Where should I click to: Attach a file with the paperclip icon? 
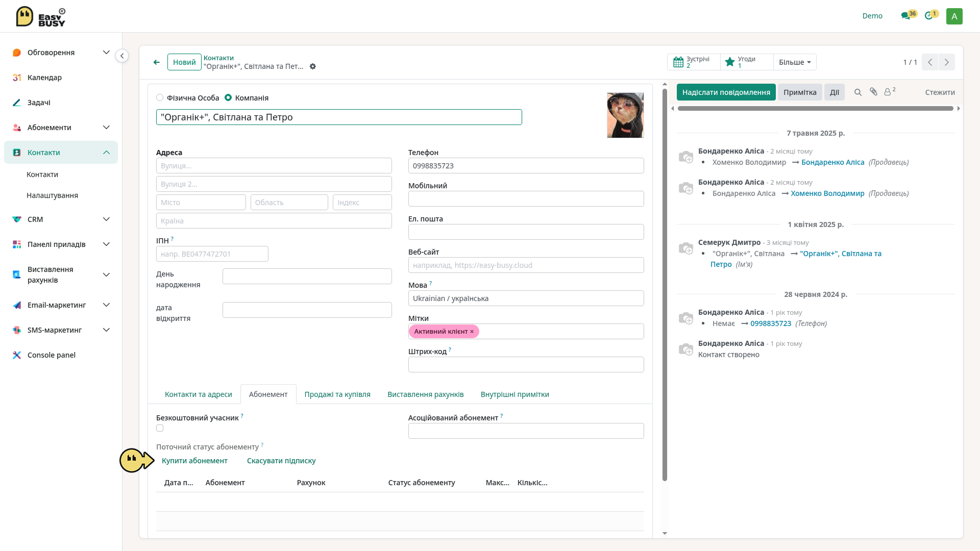[x=874, y=92]
